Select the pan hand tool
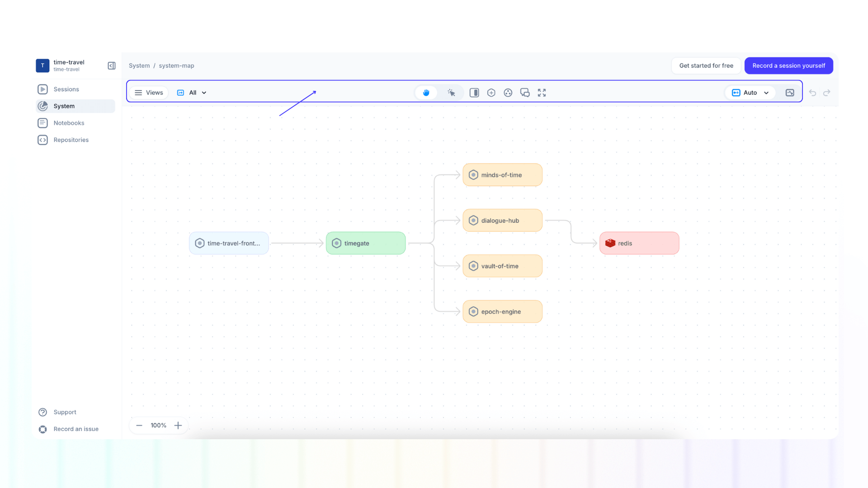Image resolution: width=868 pixels, height=488 pixels. (x=425, y=92)
